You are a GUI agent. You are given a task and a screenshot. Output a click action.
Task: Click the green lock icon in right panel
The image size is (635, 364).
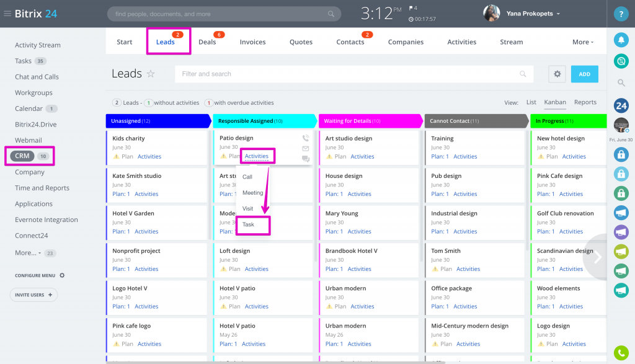click(x=621, y=193)
